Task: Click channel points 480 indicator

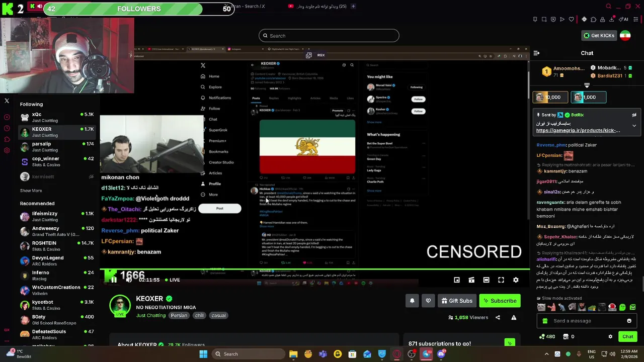Action: [547, 337]
